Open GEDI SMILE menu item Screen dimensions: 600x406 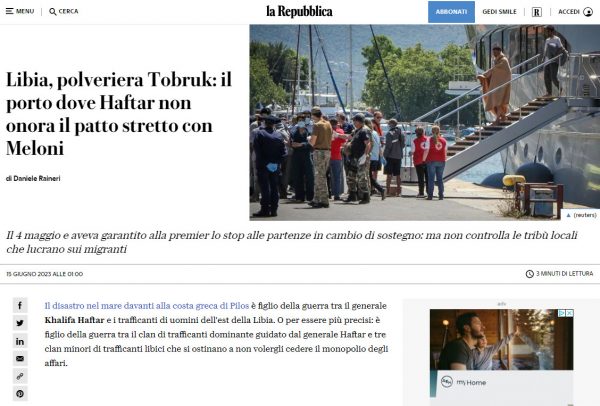(499, 12)
